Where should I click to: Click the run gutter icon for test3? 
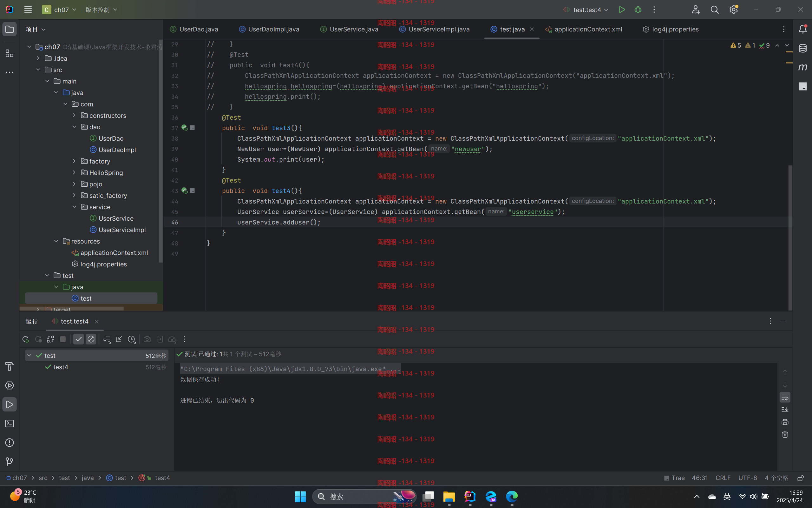click(x=184, y=128)
